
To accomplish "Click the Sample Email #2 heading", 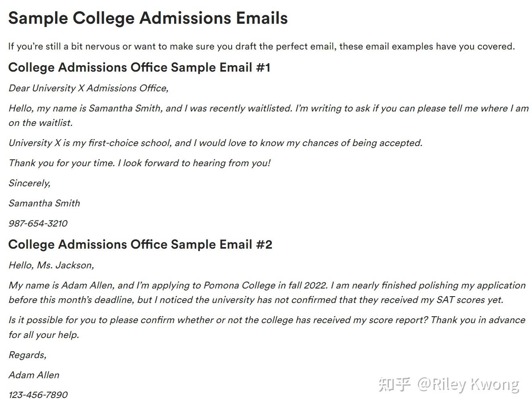I will [x=140, y=244].
